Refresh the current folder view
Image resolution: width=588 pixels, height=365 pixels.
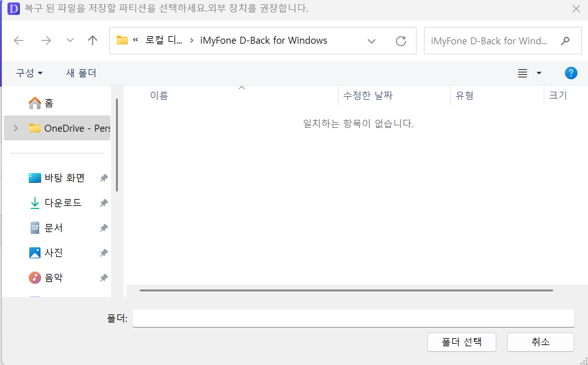pyautogui.click(x=401, y=41)
